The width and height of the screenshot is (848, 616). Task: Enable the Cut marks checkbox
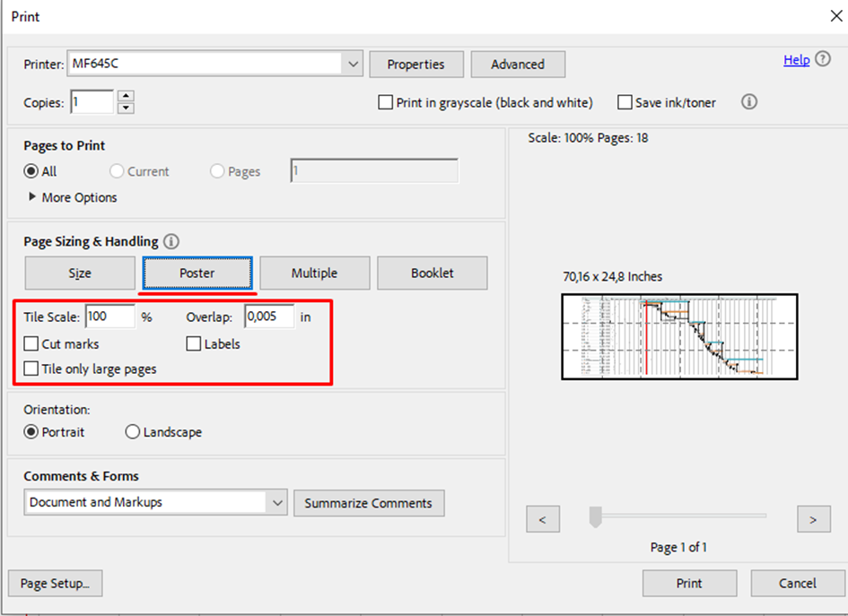31,344
